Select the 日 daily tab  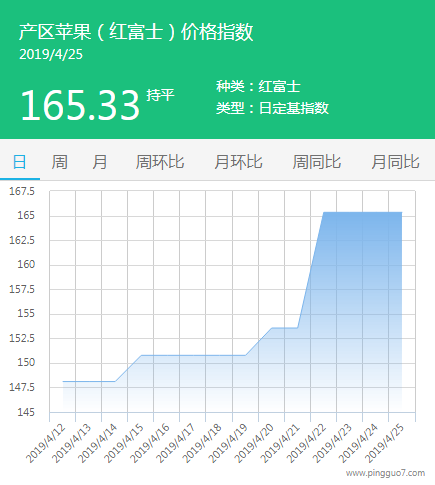(x=19, y=162)
